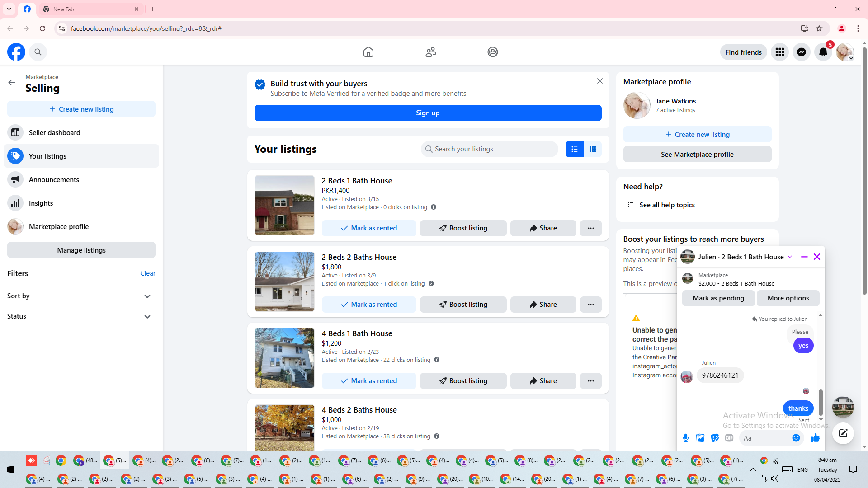
Task: Open the emoji picker in chat input
Action: pos(796,438)
